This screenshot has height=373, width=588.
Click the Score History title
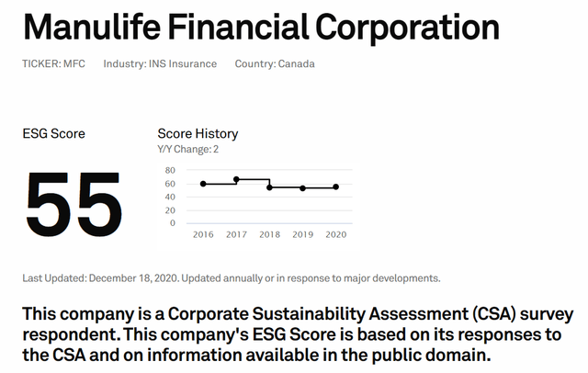(x=198, y=133)
